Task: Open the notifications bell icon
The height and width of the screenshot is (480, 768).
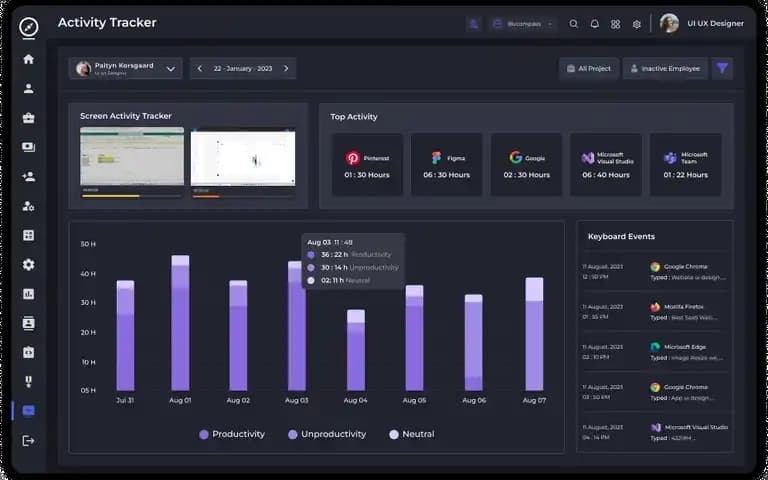Action: 595,24
